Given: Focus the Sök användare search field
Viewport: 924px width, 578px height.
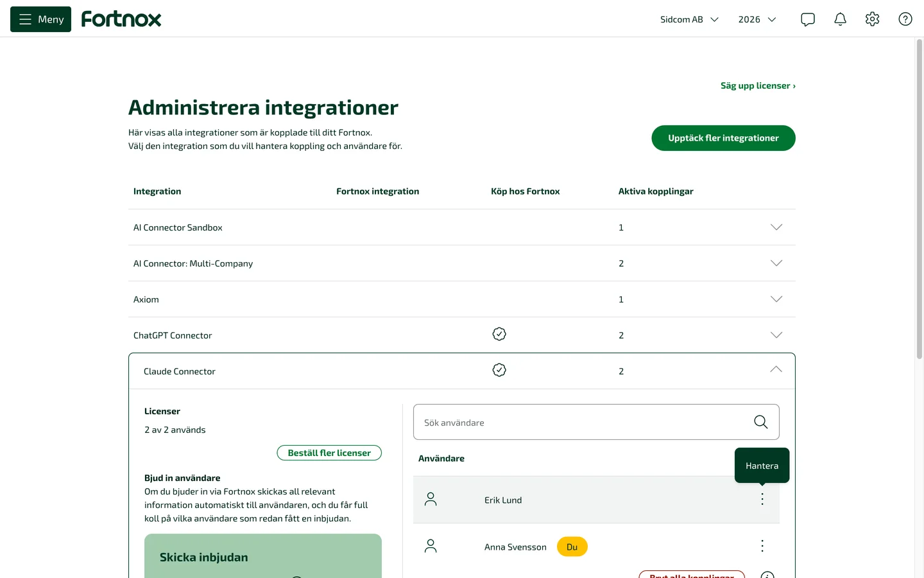Looking at the screenshot, I should click(x=596, y=422).
